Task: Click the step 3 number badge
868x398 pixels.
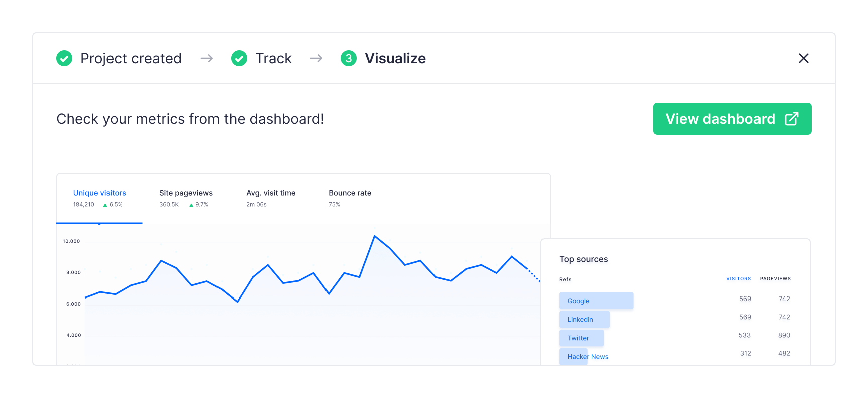Action: coord(349,58)
